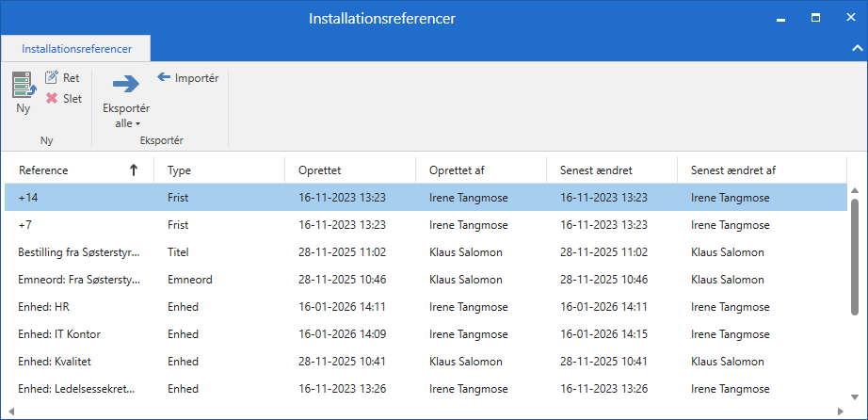Click the Ny (new reference) icon
Screen dimensions: 868x420
pyautogui.click(x=24, y=85)
